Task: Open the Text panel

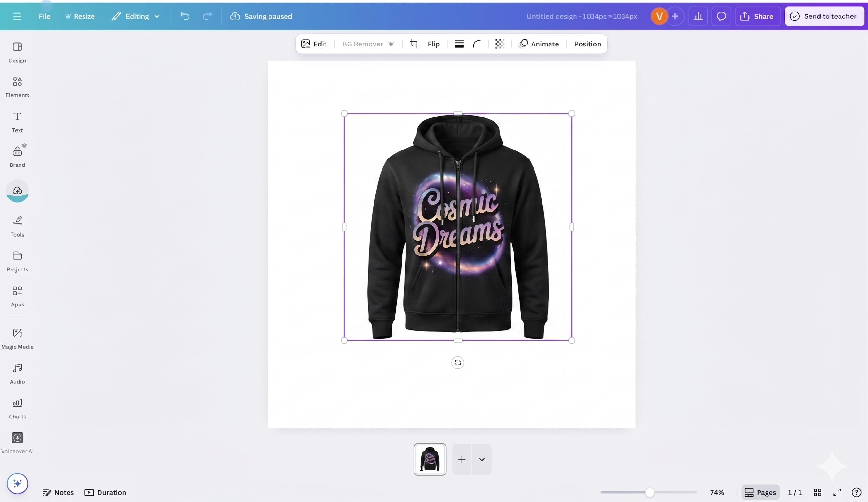Action: (17, 122)
